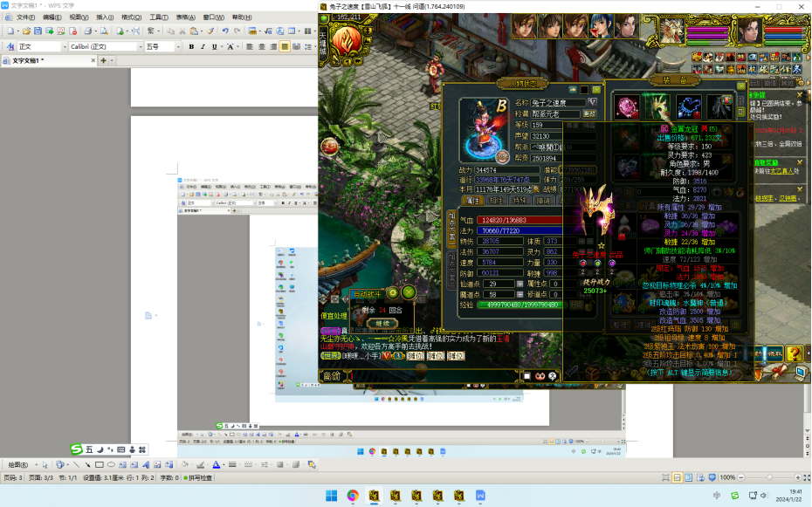
Task: Open the 插入(I) menu
Action: pos(105,17)
